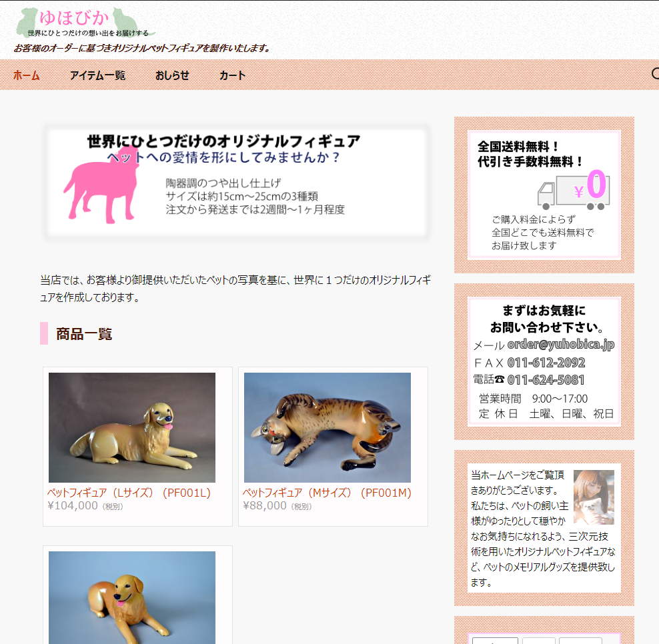Open the search magnifier icon in navbar
Screen dimensions: 659x644
(655, 73)
